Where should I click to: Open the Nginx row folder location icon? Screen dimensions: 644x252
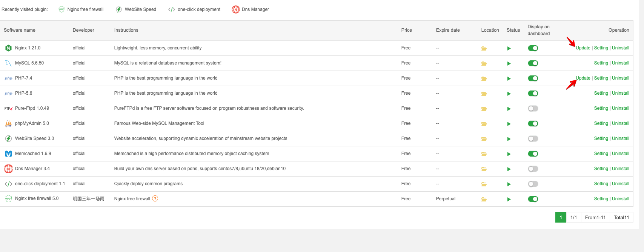coord(484,48)
